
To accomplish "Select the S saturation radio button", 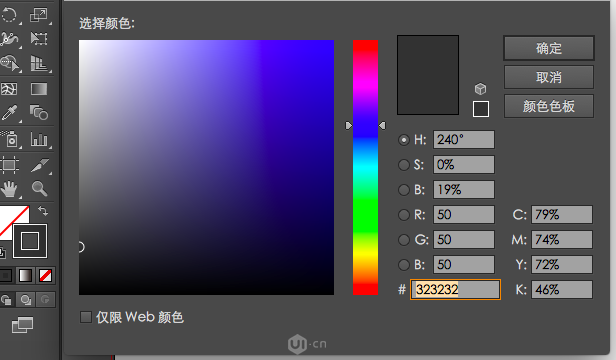I will 403,165.
